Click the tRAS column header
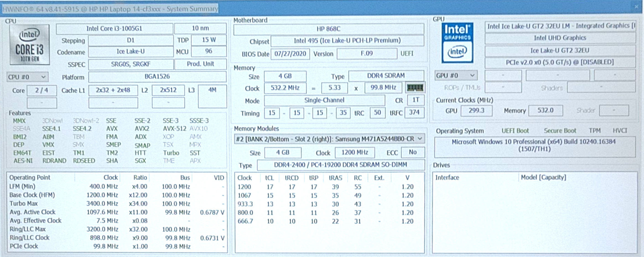Image resolution: width=644 pixels, height=257 pixels. click(x=335, y=178)
